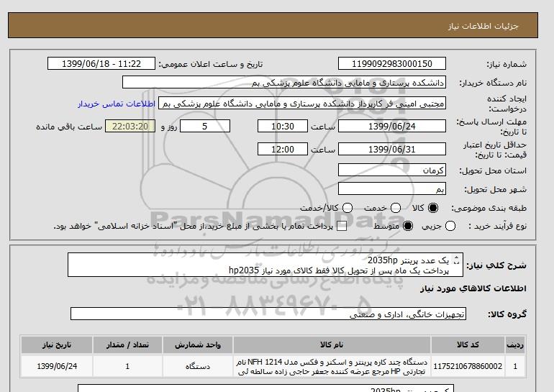Select the کالا/خدمت radio button
This screenshot has width=554, height=392.
pyautogui.click(x=348, y=208)
